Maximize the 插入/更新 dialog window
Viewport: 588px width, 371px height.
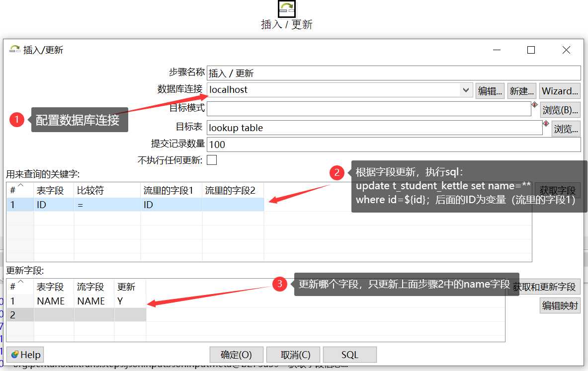tap(531, 50)
